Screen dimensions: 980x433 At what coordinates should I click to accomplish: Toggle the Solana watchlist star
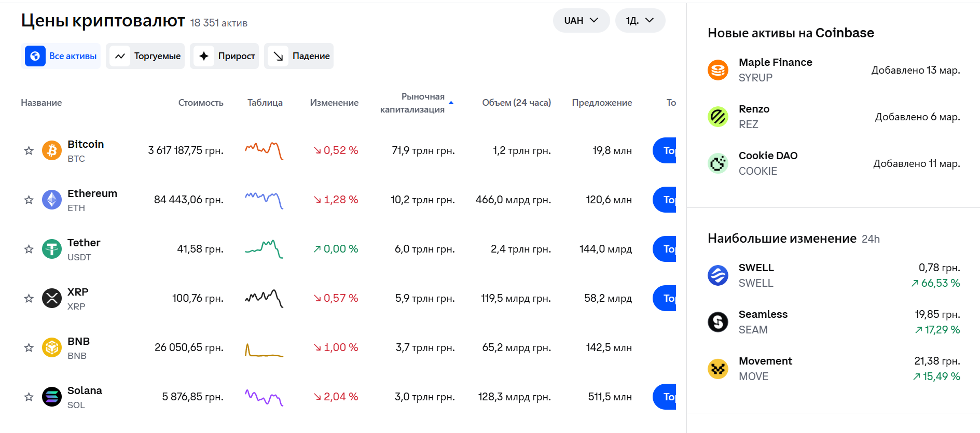tap(29, 397)
